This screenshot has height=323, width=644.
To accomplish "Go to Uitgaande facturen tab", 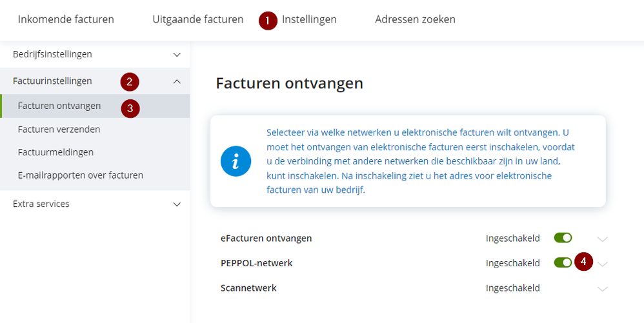I will pyautogui.click(x=197, y=19).
